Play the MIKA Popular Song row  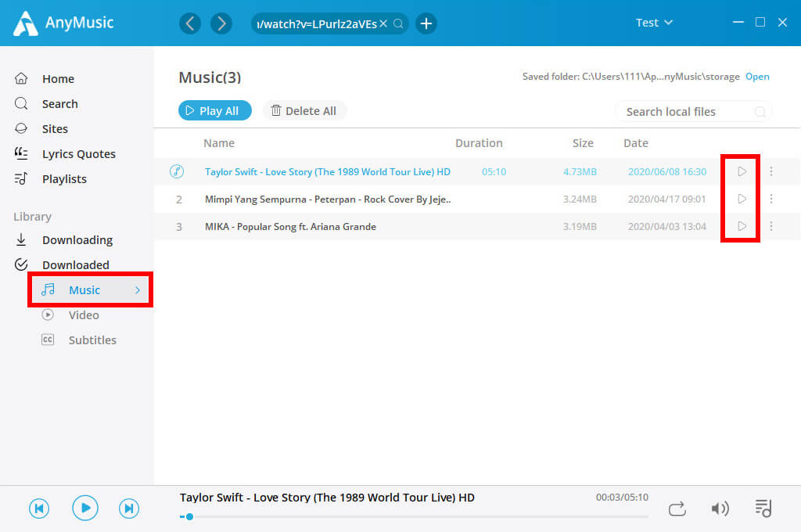(742, 226)
